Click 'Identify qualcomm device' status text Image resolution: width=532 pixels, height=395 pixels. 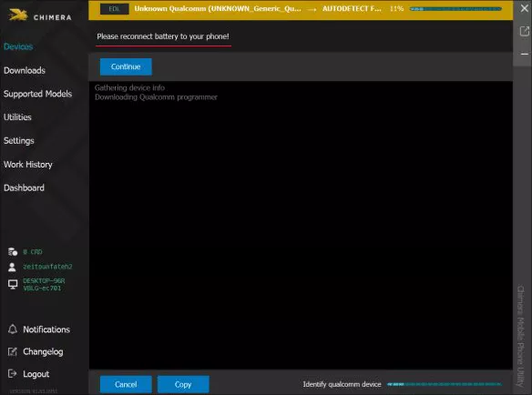click(342, 384)
